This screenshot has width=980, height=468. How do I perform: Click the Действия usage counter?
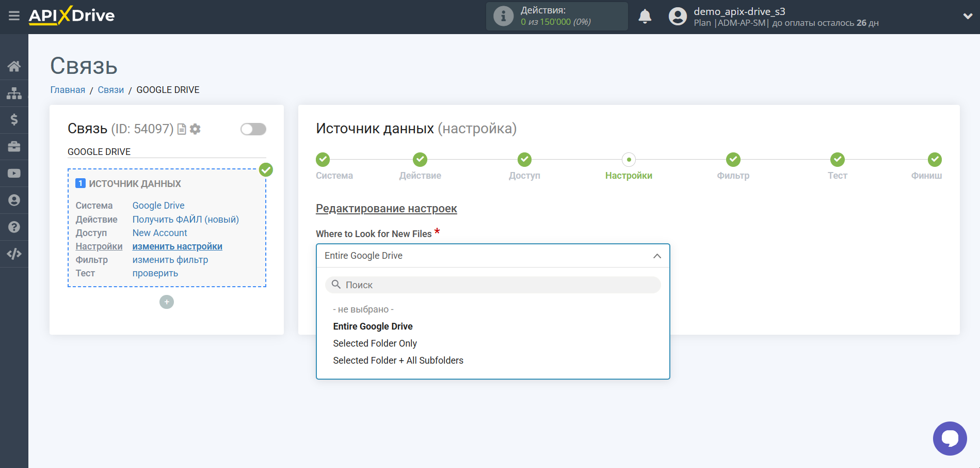coord(557,16)
